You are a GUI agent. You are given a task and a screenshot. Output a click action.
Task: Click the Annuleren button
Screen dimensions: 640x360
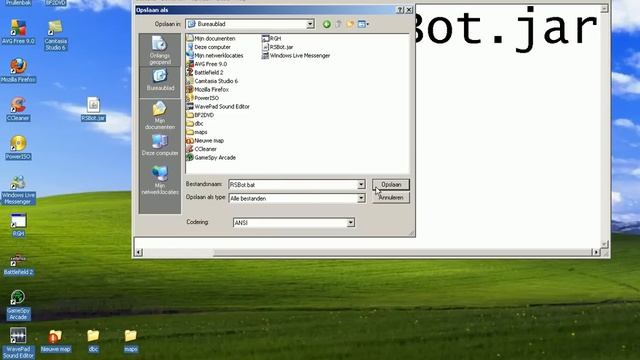pyautogui.click(x=391, y=198)
